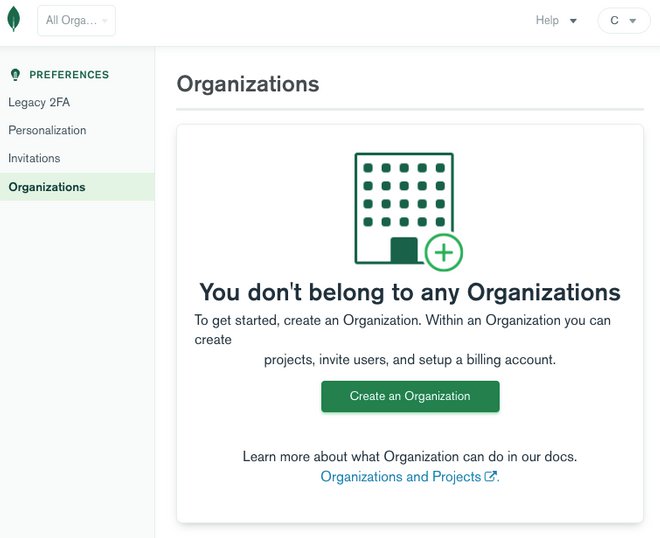Click the Organizations page title

248,84
